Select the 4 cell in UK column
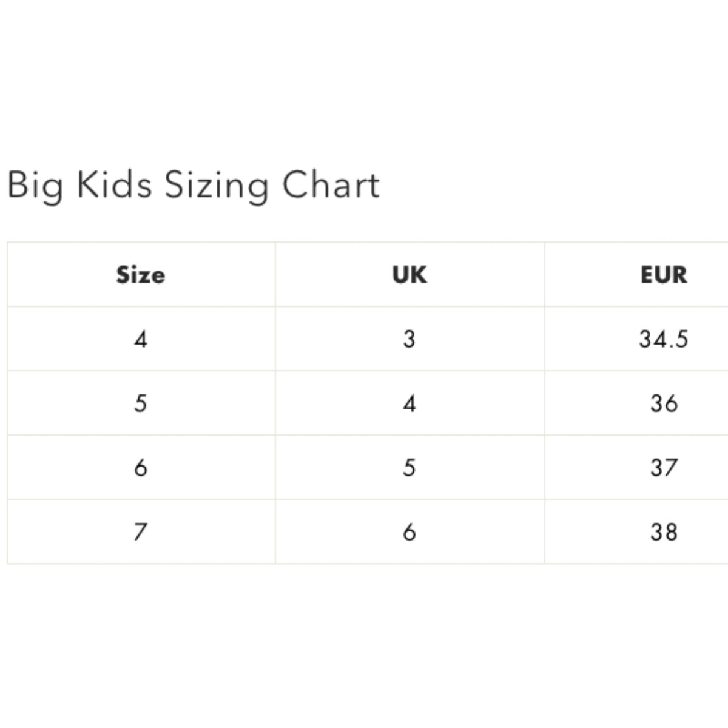Screen dimensions: 728x728 [409, 403]
